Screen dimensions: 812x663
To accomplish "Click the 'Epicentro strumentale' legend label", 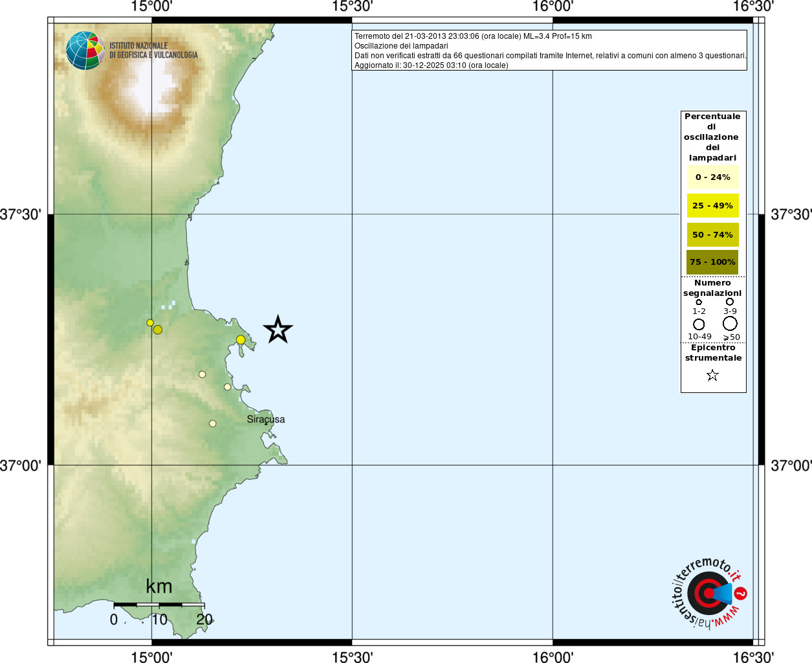I will (x=713, y=353).
